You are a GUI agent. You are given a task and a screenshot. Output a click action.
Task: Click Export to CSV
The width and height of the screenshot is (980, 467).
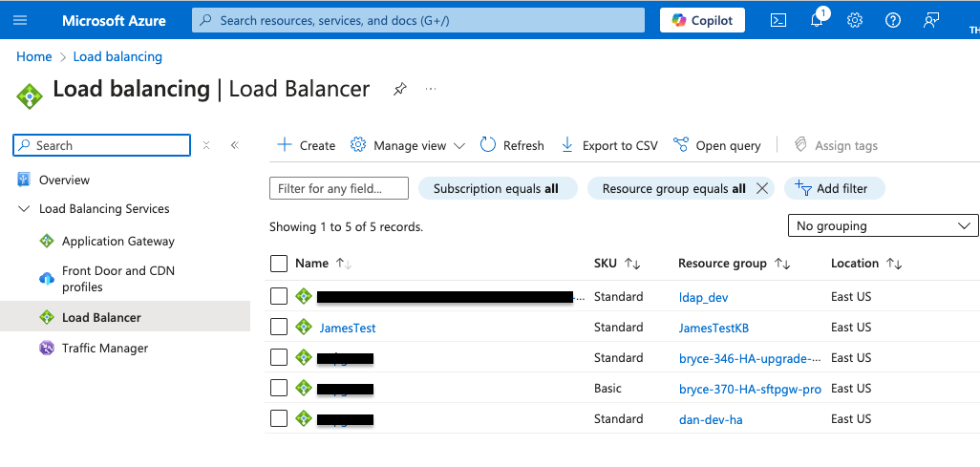pos(609,146)
